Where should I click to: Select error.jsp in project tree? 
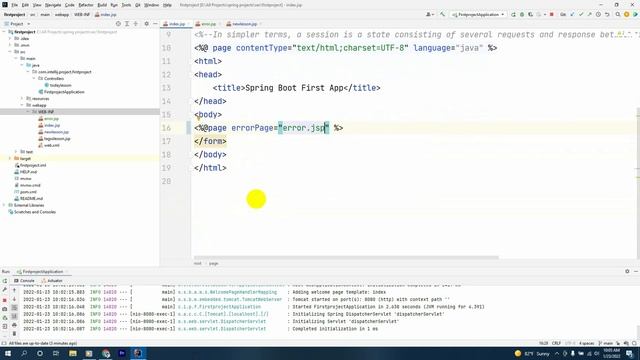51,119
